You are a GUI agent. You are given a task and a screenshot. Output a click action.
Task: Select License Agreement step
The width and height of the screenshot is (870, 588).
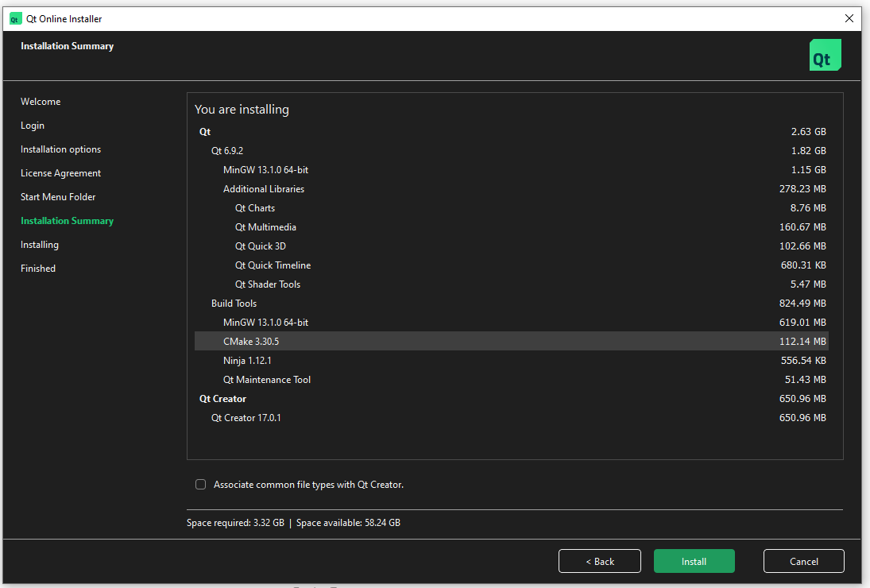[60, 173]
